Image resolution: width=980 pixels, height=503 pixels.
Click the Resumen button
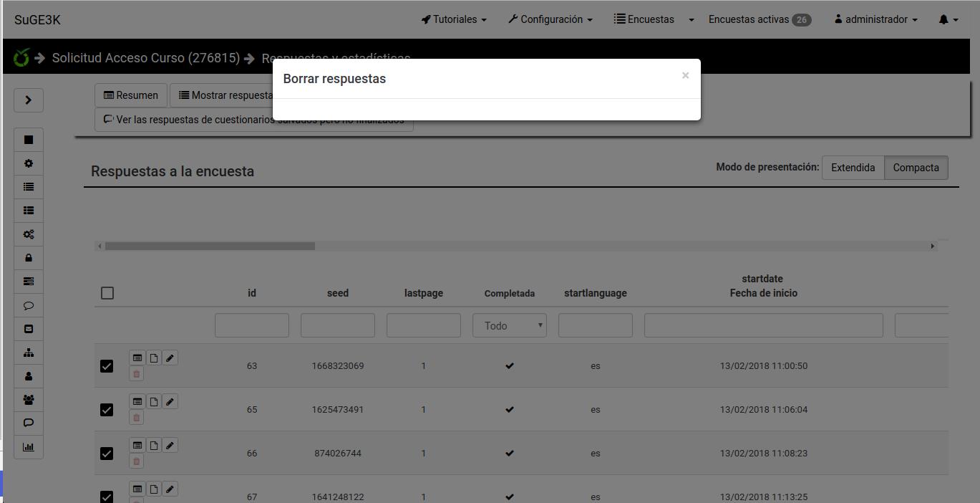tap(131, 95)
